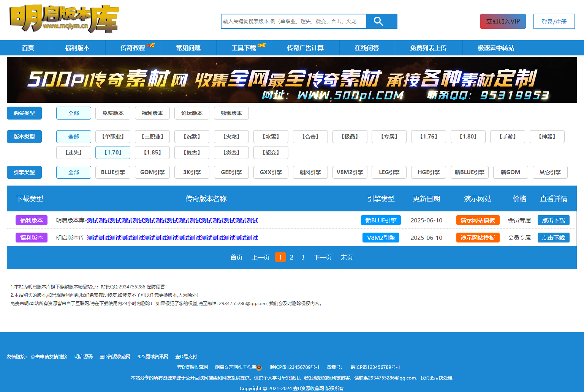
Task: Select 免费版本 purchase type filter
Action: click(112, 113)
